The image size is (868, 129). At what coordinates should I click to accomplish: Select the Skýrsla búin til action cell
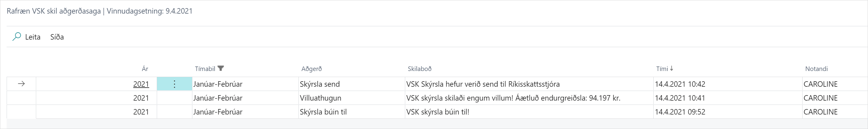click(323, 112)
